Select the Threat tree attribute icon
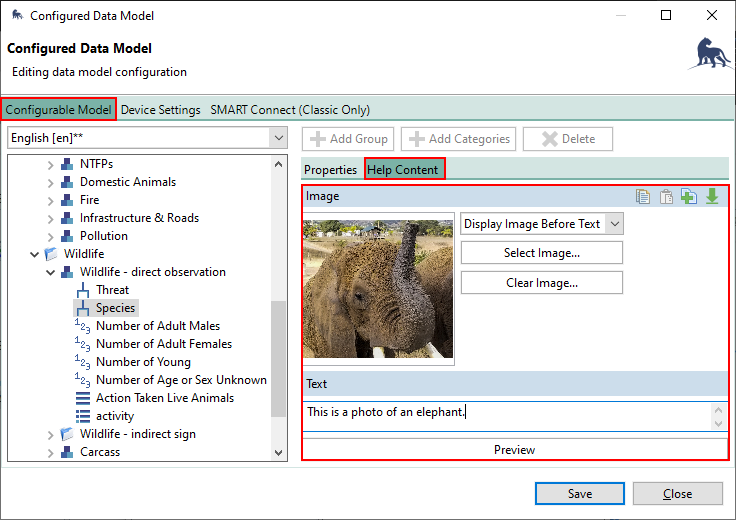The image size is (736, 520). 83,290
